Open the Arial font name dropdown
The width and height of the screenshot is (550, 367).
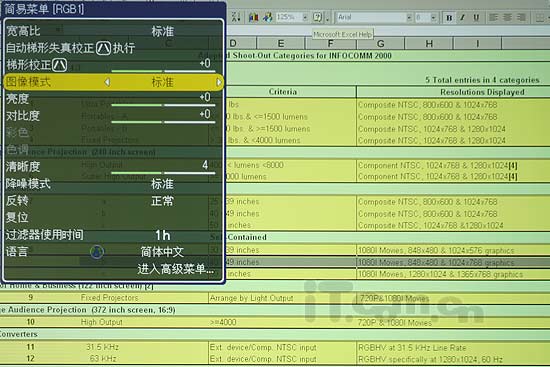tap(409, 17)
